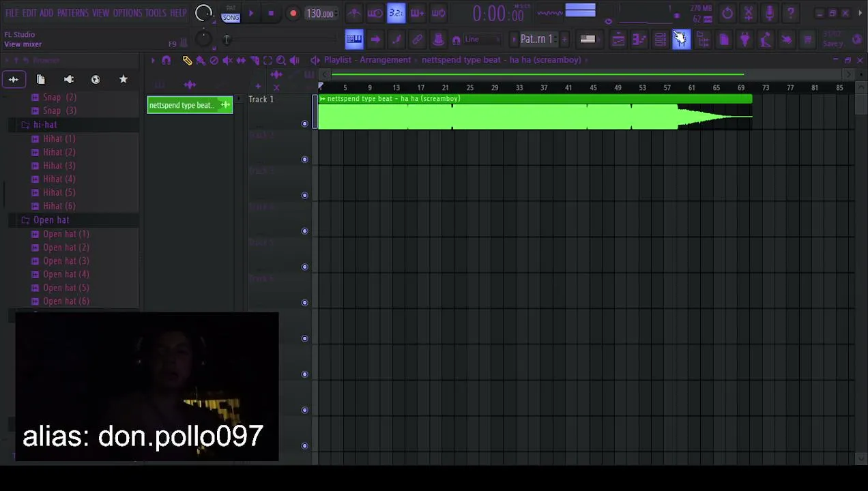Choose the Select tool in playlist toolbar
The image size is (868, 491).
[x=267, y=60]
